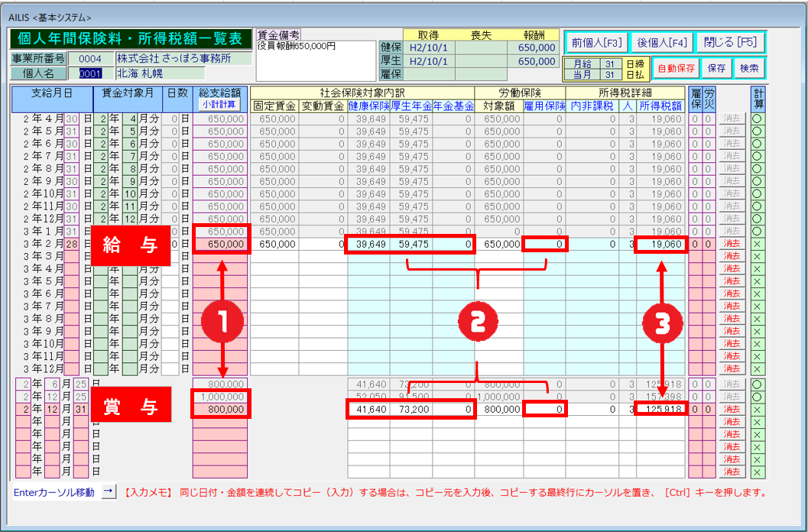This screenshot has width=808, height=532.
Task: Click the 所得税額 cell 19,060 in 3年2月 row
Action: click(660, 244)
